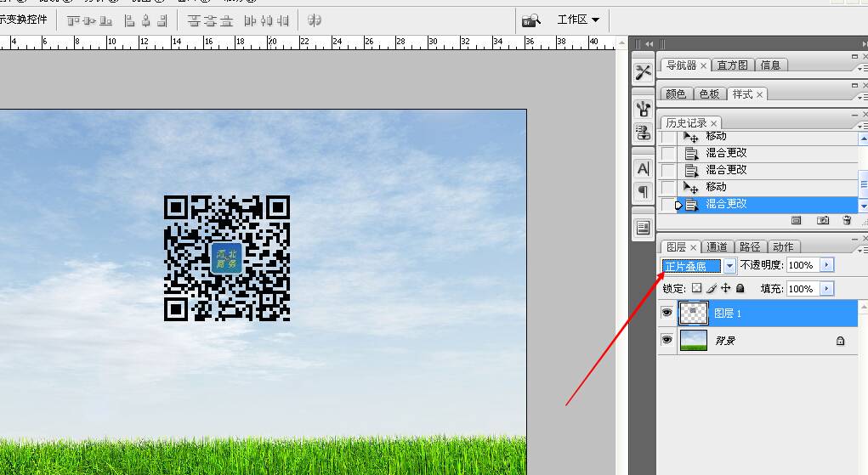Switch to the 直方图 tab
The width and height of the screenshot is (868, 475).
click(732, 65)
